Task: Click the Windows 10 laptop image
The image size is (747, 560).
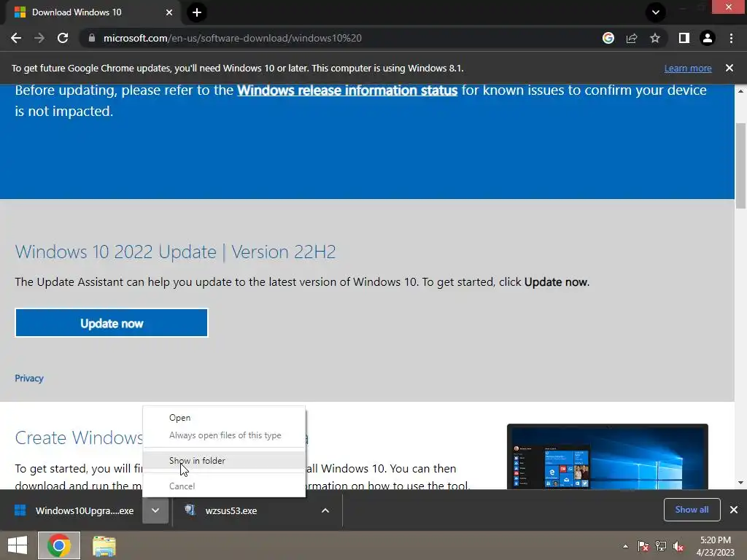Action: 608,456
